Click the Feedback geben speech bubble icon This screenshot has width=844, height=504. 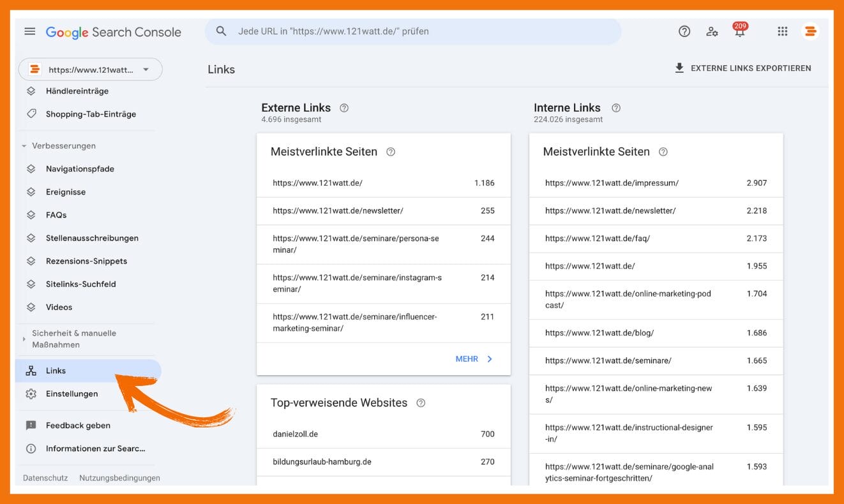click(x=31, y=425)
